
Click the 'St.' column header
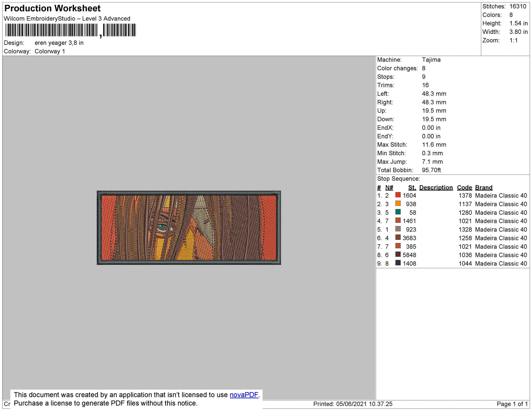[412, 187]
